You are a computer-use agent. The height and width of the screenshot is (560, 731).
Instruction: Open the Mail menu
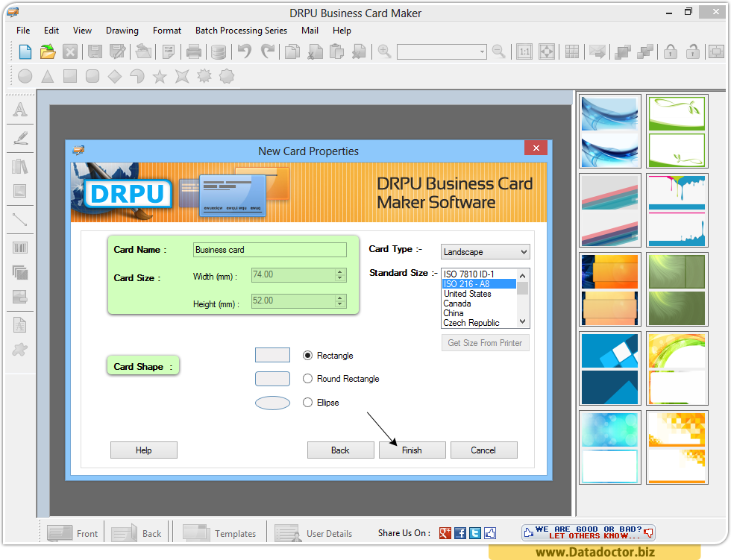[310, 31]
